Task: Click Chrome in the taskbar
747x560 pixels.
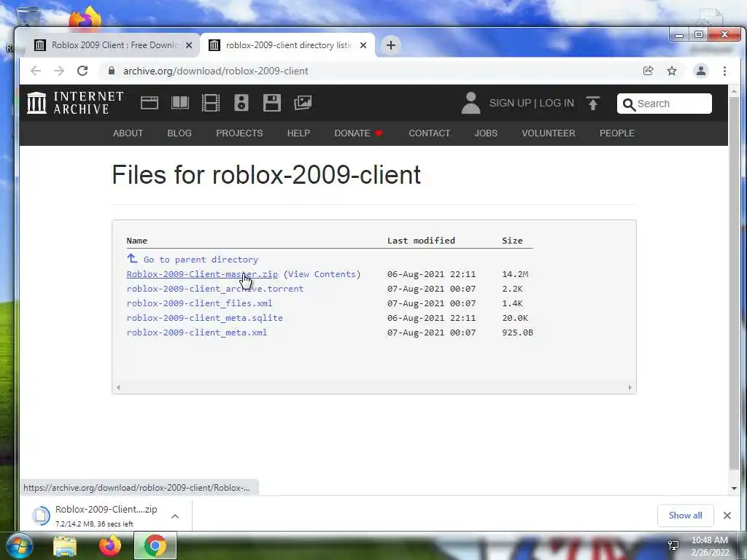Action: pos(155,546)
